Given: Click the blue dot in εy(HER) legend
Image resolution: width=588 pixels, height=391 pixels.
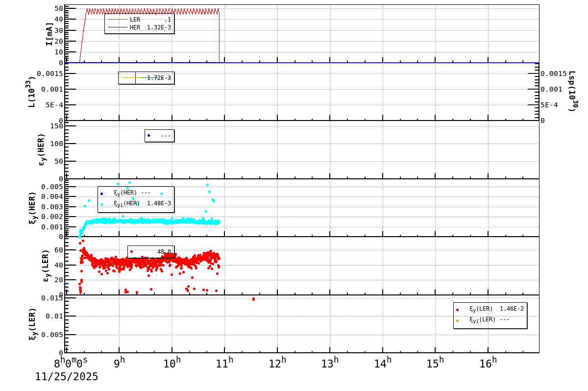Looking at the screenshot, I should 148,136.
